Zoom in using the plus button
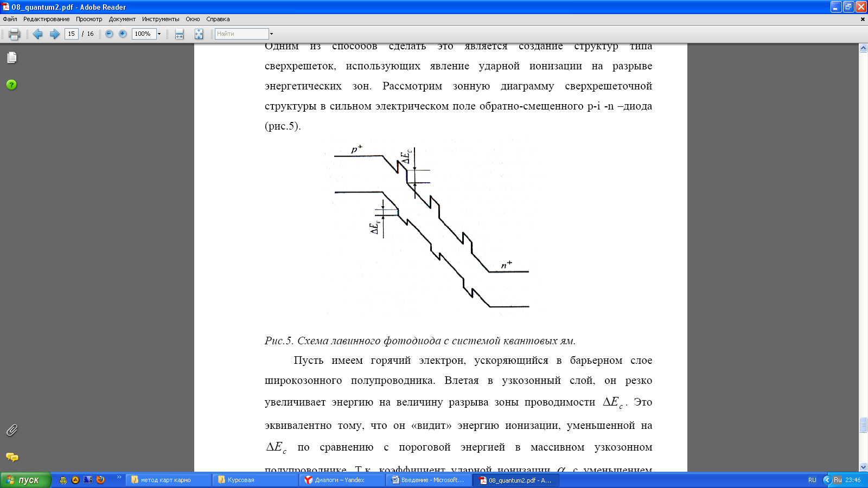Image resolution: width=868 pixels, height=488 pixels. click(x=123, y=34)
